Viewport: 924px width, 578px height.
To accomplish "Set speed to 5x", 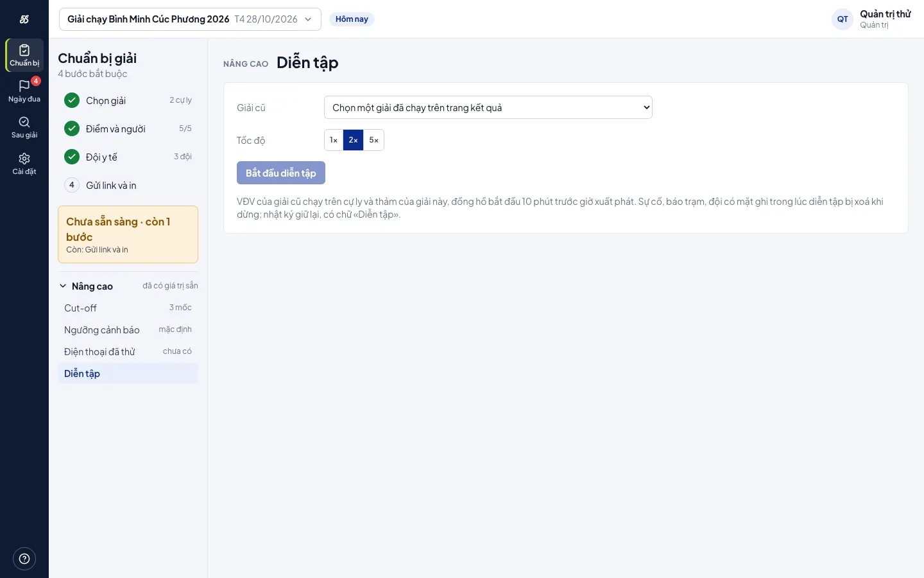I will click(x=373, y=140).
